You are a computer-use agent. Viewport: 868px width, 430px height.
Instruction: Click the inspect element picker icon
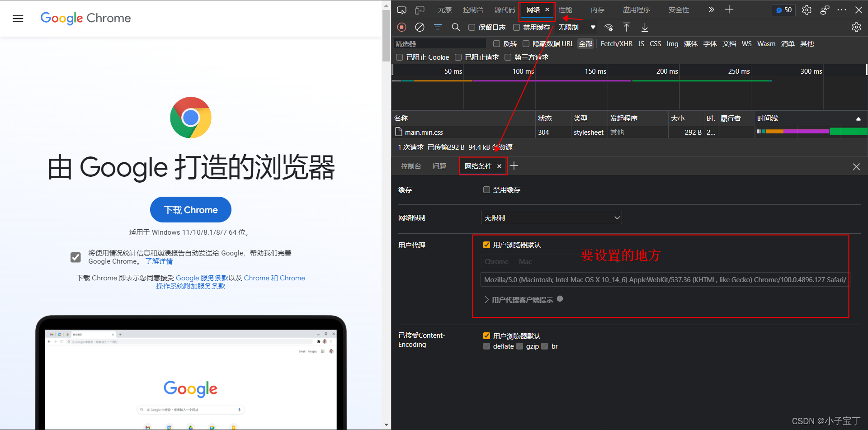tap(401, 10)
